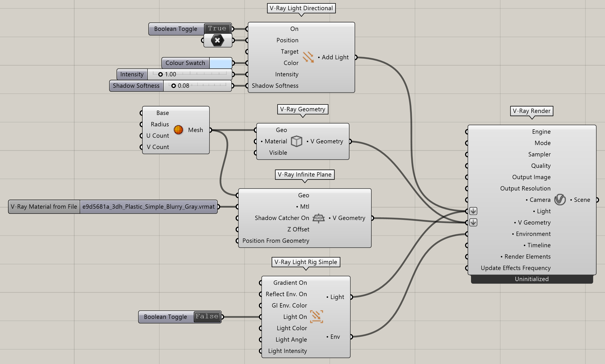Click the Update Effects Frequency input
605x364 pixels.
(515, 268)
